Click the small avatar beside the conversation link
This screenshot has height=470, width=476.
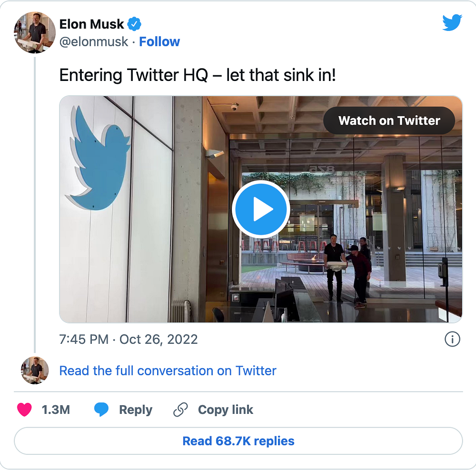(x=35, y=370)
